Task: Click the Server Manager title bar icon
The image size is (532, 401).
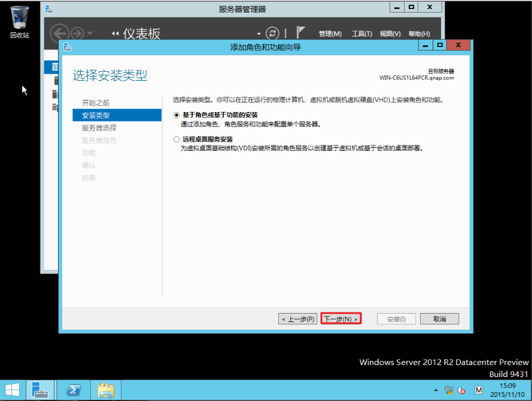Action: point(49,9)
